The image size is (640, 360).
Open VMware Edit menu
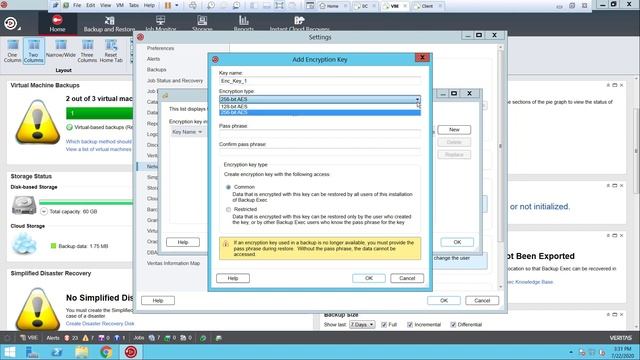click(91, 6)
